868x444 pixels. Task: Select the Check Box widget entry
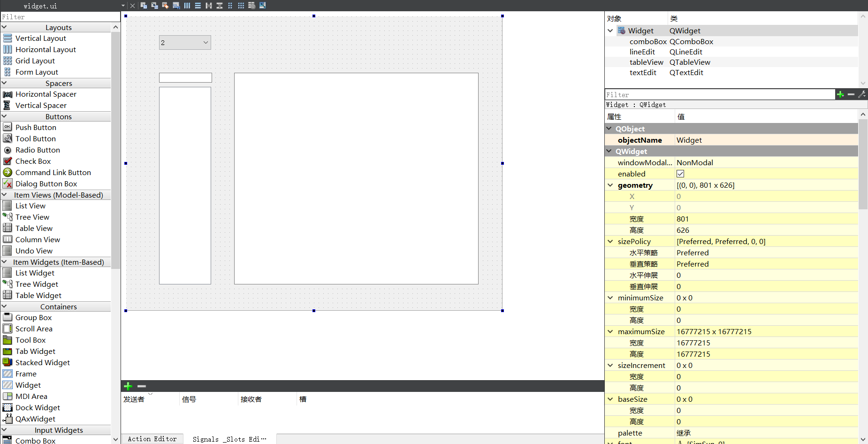33,161
